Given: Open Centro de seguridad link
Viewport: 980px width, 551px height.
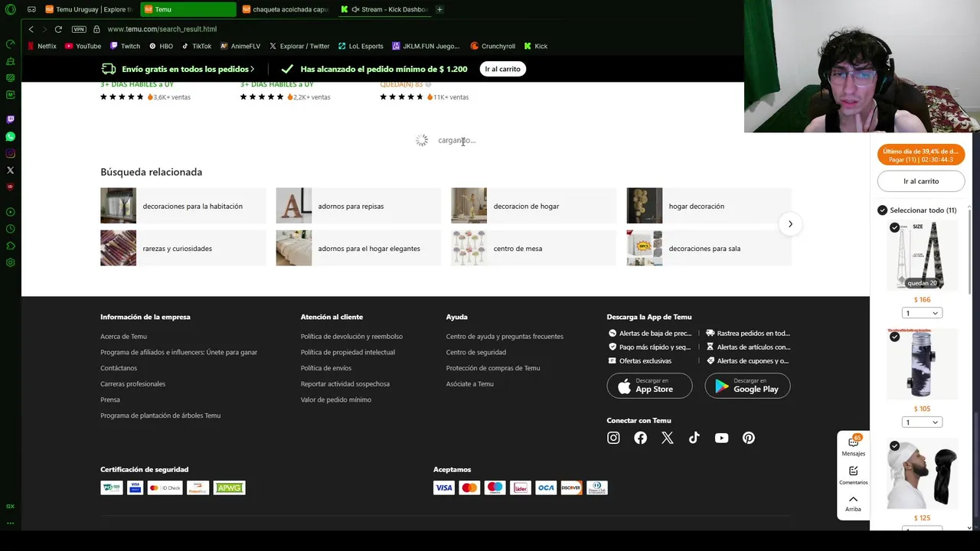Looking at the screenshot, I should pos(476,352).
